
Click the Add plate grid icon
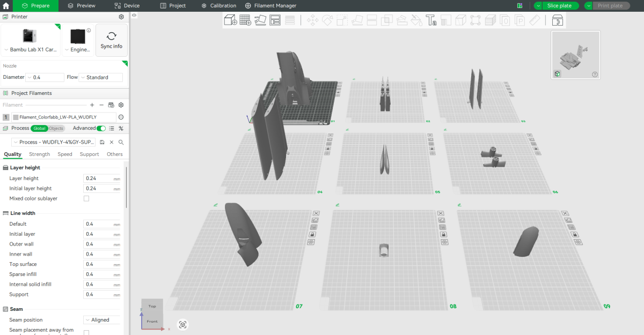click(245, 20)
